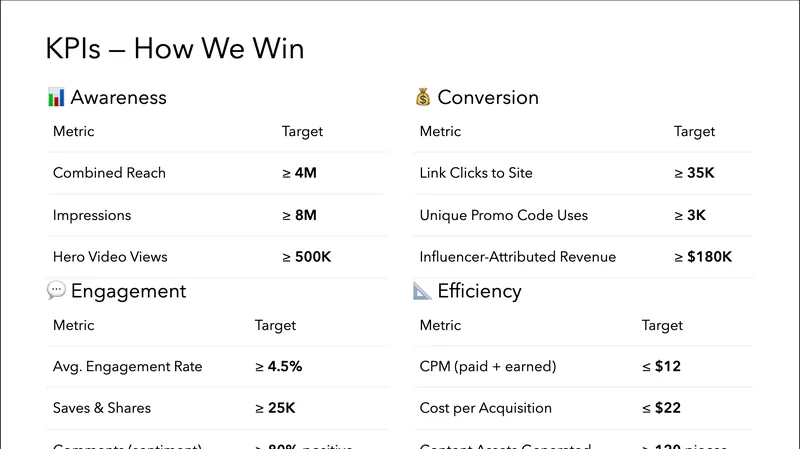Click the Engagement section heading text
The width and height of the screenshot is (800, 449).
(128, 291)
